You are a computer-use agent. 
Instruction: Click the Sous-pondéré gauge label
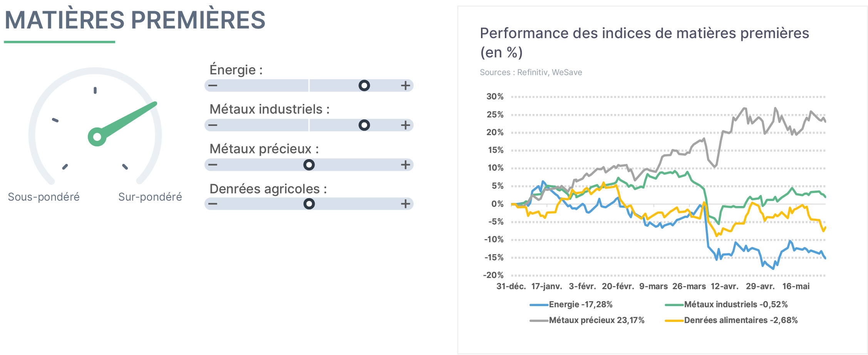[x=44, y=197]
